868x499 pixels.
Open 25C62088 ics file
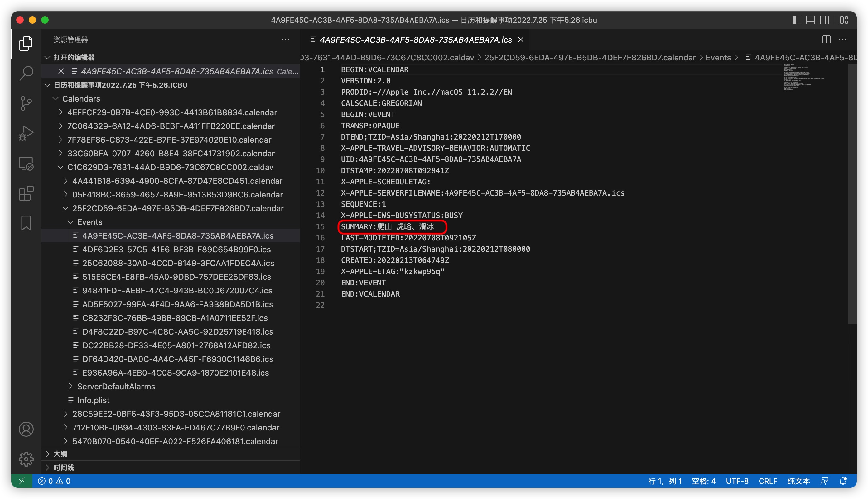point(171,263)
